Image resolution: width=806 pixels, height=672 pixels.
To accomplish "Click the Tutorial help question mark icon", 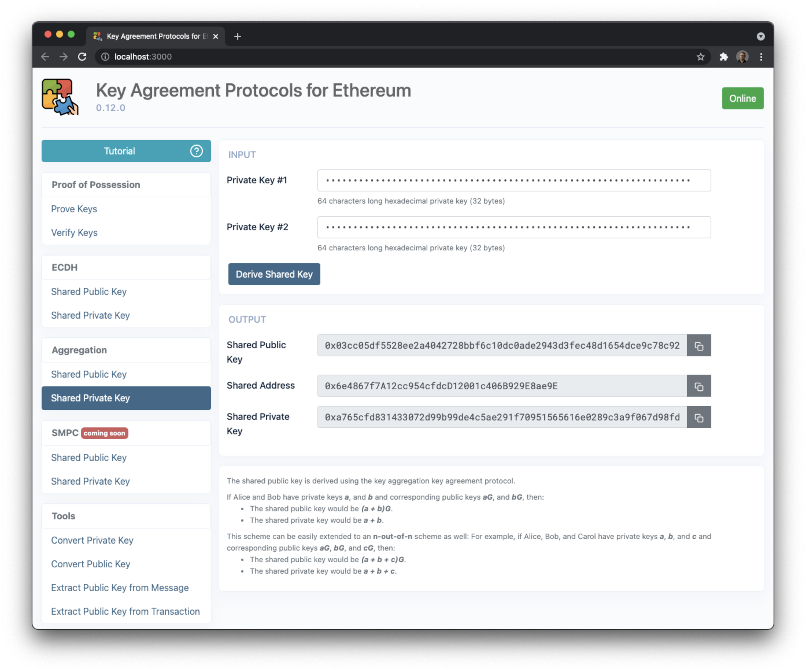I will point(196,150).
